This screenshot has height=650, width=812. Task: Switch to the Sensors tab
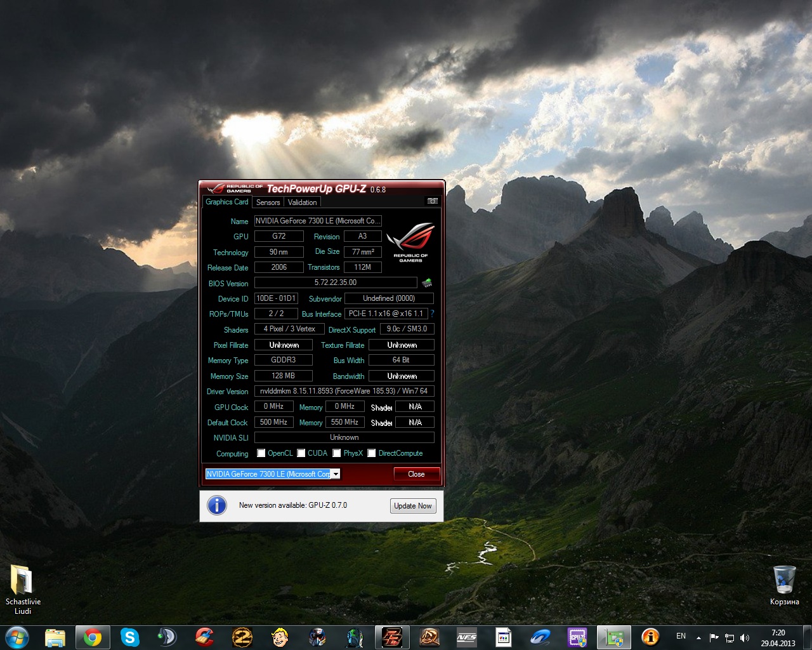tap(268, 202)
